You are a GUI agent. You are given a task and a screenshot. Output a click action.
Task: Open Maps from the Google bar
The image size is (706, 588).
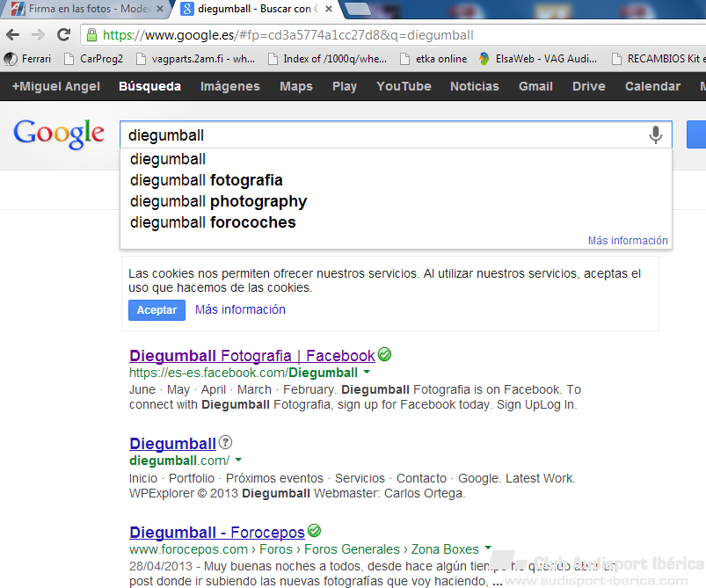point(296,86)
